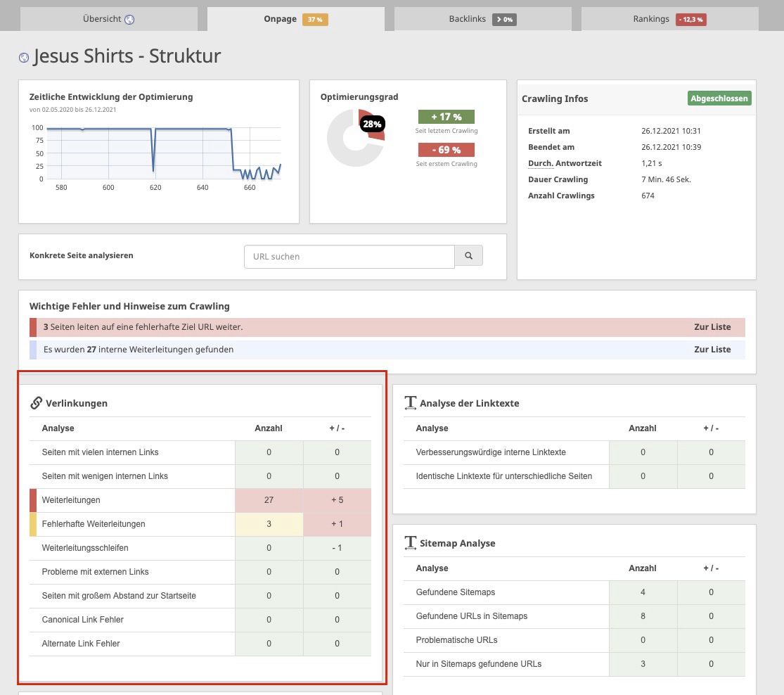The height and width of the screenshot is (695, 784).
Task: Open Zur Liste for faulty redirect pages
Action: 712,327
